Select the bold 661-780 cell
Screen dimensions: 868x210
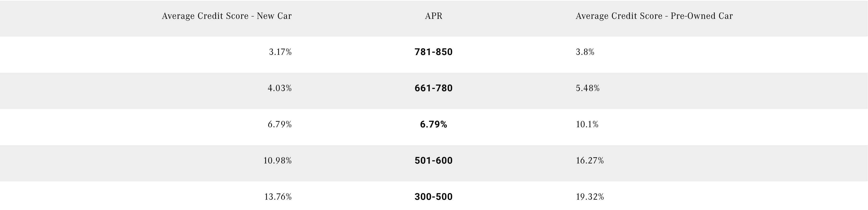(x=433, y=88)
